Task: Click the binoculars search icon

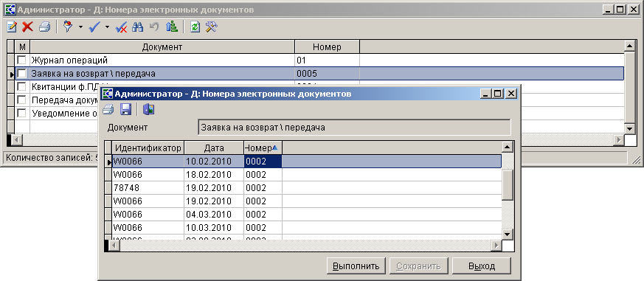Action: 138,27
